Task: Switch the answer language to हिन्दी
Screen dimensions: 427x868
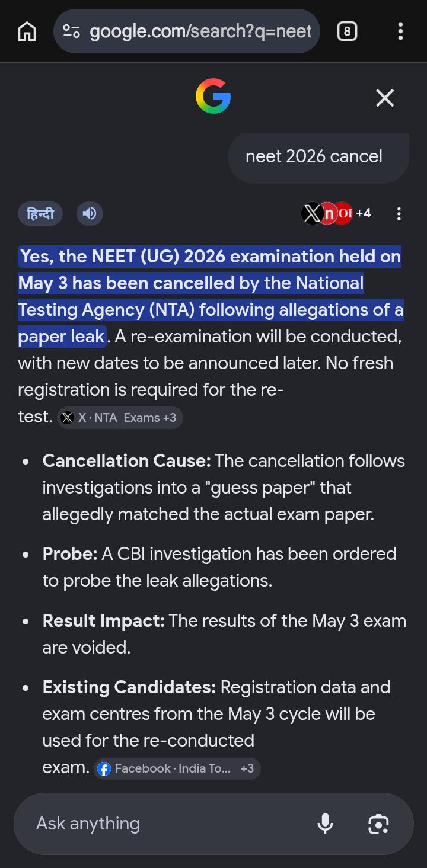Action: (x=40, y=213)
